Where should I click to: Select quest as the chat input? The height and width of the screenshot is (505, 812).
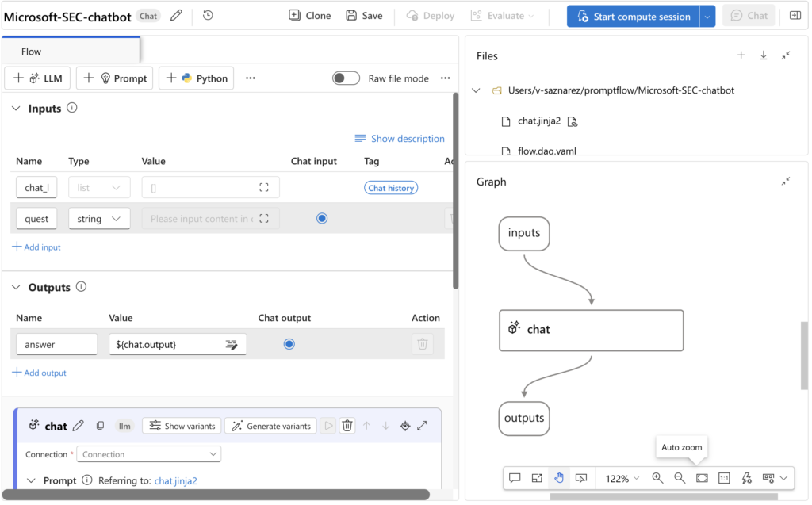[321, 218]
